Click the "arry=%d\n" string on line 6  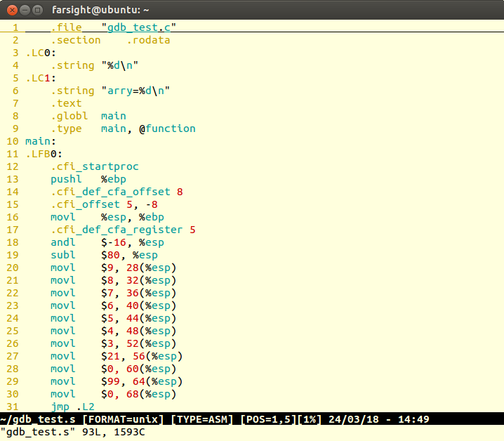point(135,91)
